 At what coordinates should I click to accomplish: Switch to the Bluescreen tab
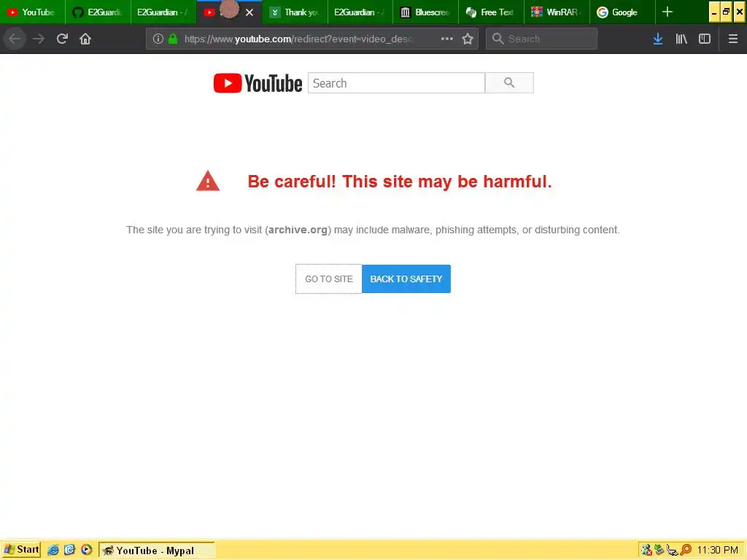point(426,12)
